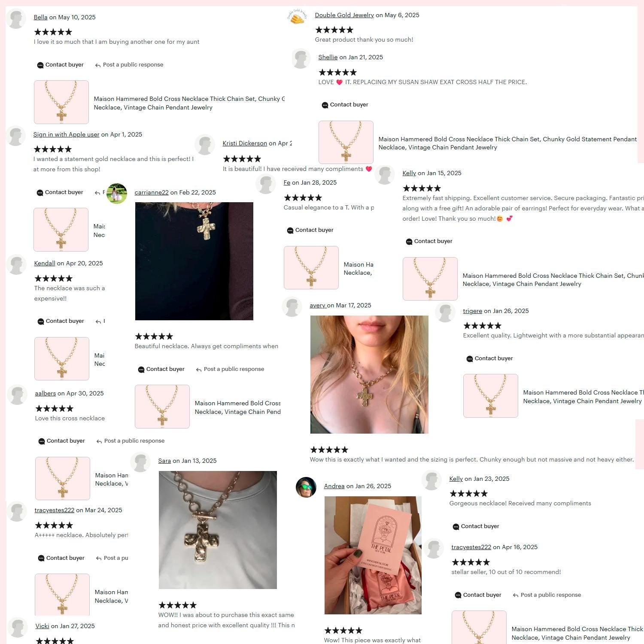
Task: Click necklace product thumbnail under Shellie's review
Action: tap(346, 142)
